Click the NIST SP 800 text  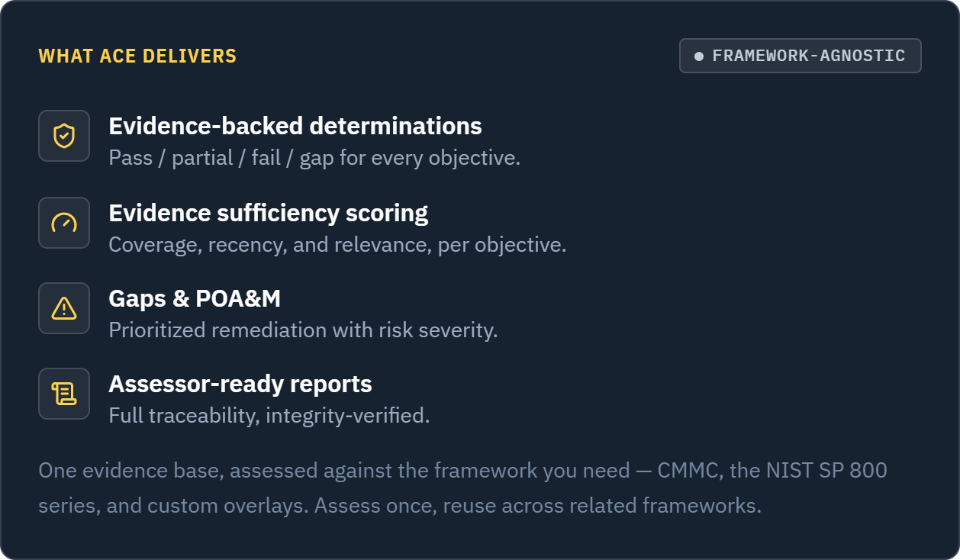[825, 470]
